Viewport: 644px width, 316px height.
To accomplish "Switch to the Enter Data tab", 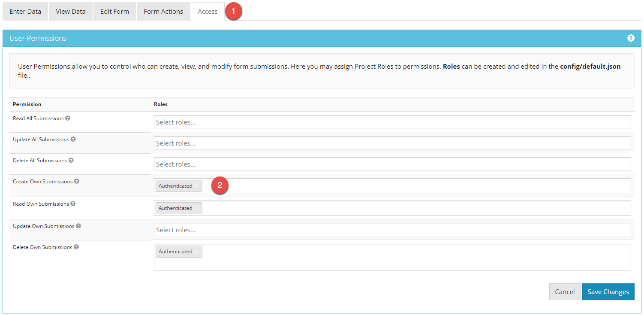I will coord(25,12).
